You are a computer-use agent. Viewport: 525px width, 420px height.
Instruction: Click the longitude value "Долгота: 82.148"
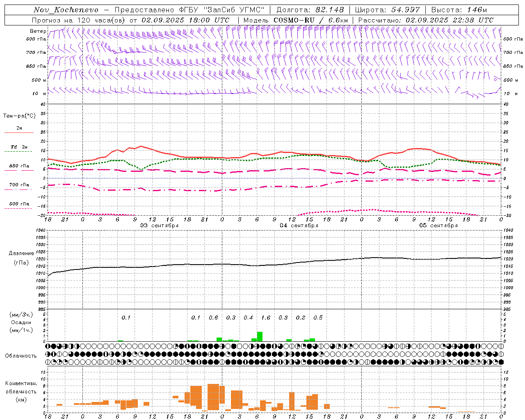310,10
